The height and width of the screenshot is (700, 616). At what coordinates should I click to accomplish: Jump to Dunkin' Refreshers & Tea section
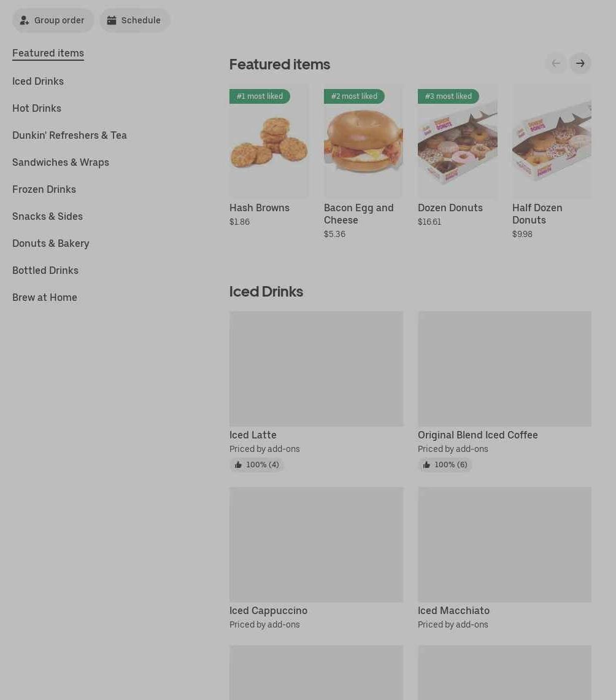coord(69,135)
